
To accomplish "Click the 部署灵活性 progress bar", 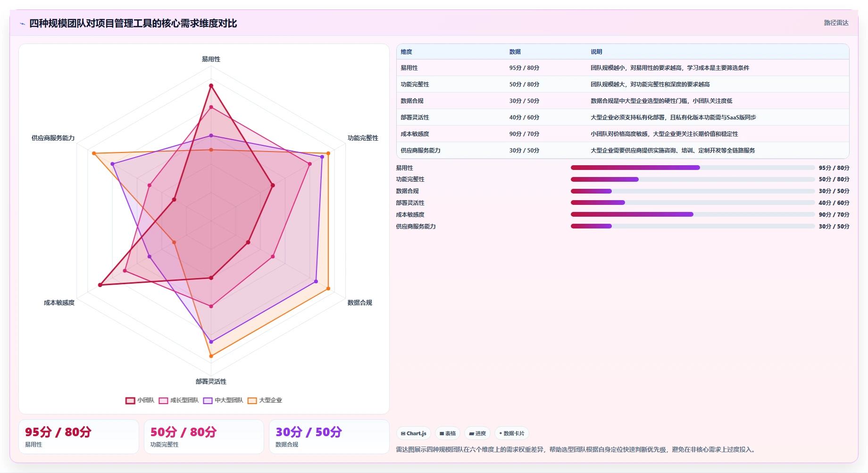I will [693, 203].
